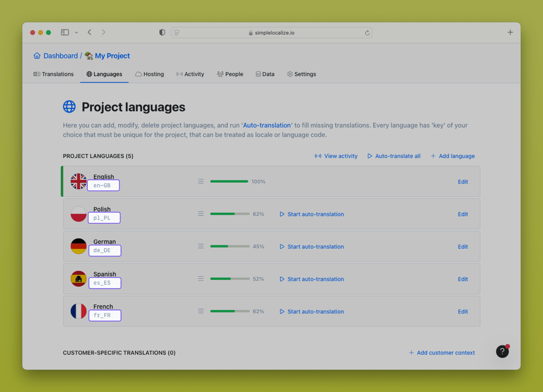This screenshot has width=543, height=392.
Task: Click the pl_PL language key badge
Action: coord(104,218)
